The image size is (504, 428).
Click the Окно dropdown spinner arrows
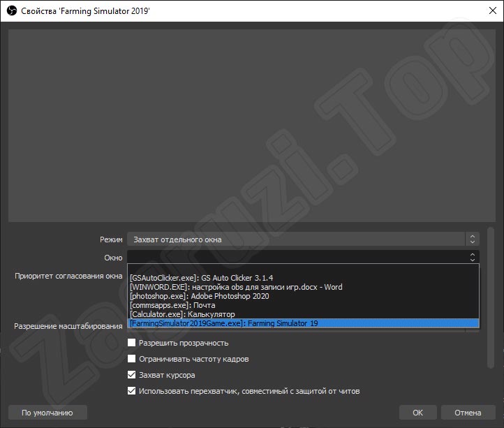point(472,257)
